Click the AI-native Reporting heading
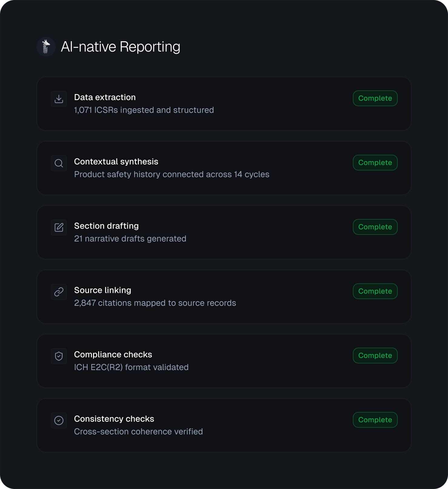This screenshot has height=489, width=448. click(x=121, y=47)
